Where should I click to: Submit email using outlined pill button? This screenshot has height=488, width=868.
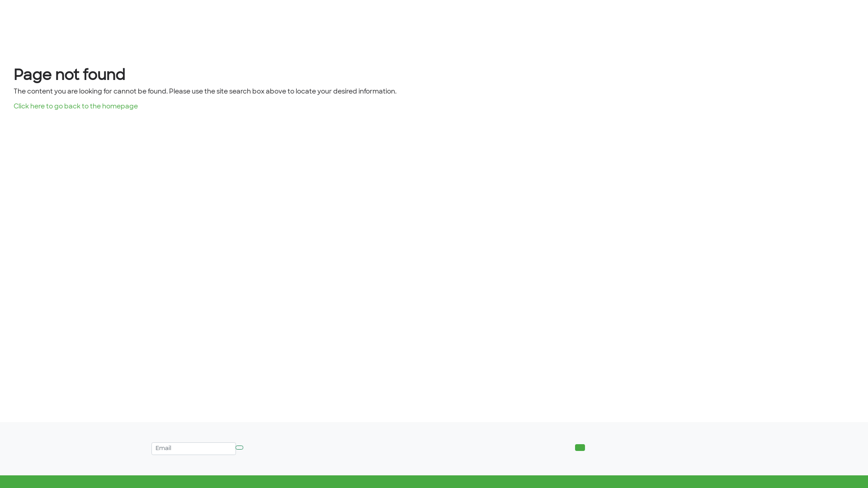(240, 448)
